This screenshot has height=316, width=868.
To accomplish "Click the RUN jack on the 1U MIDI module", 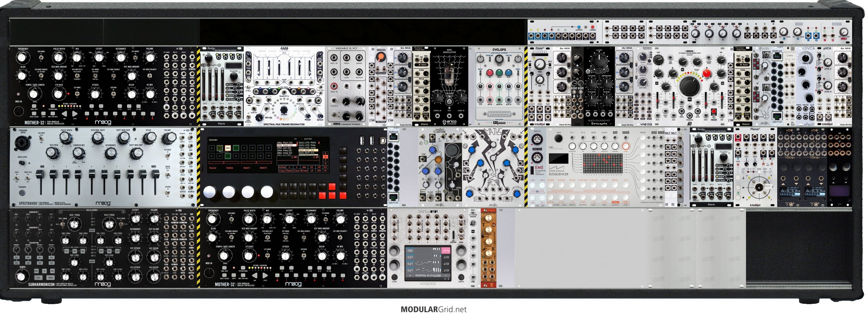I will (531, 35).
